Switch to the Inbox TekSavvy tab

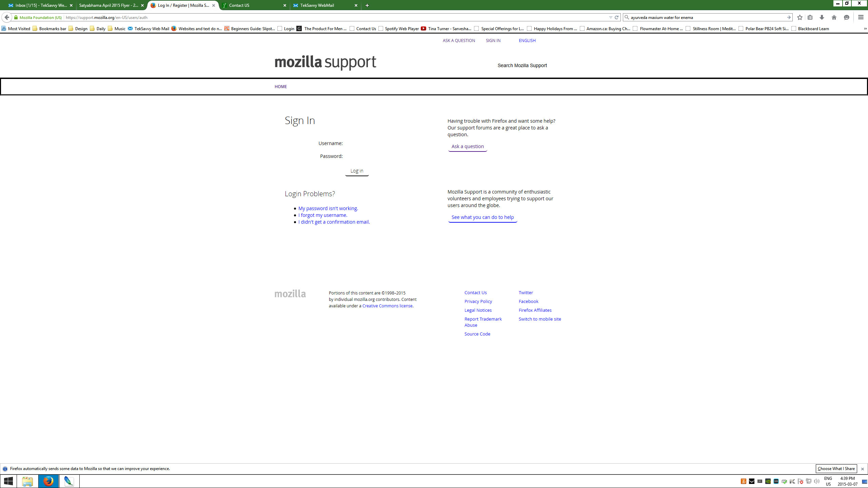pos(41,5)
